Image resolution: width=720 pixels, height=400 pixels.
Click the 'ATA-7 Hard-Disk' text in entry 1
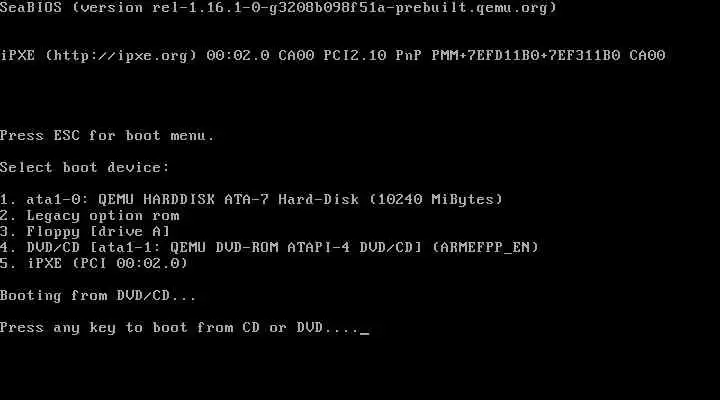292,199
